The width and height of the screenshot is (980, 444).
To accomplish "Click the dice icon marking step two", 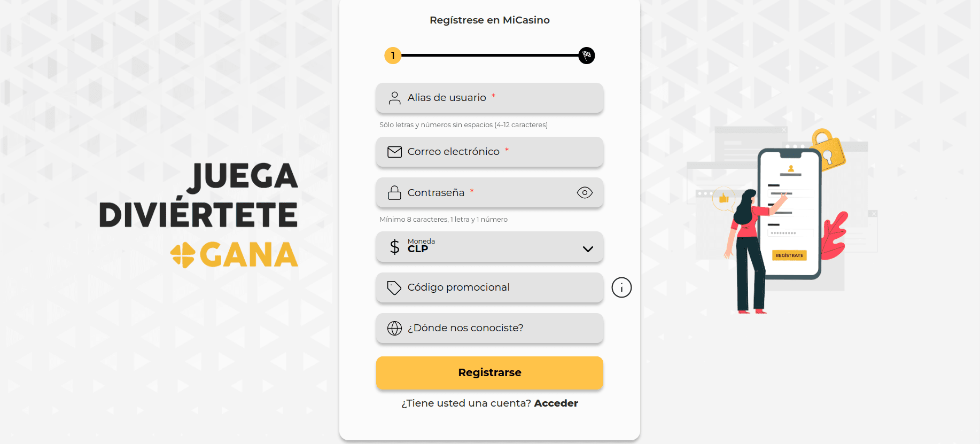I will pyautogui.click(x=586, y=55).
